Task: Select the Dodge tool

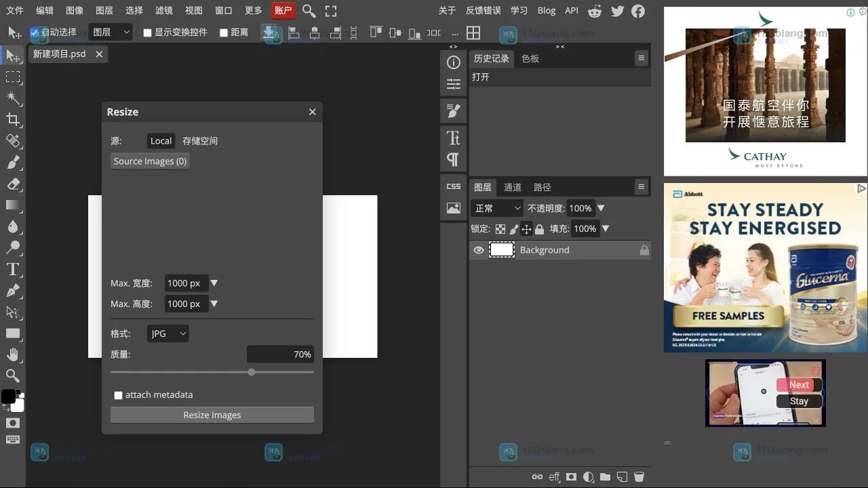Action: pos(13,247)
